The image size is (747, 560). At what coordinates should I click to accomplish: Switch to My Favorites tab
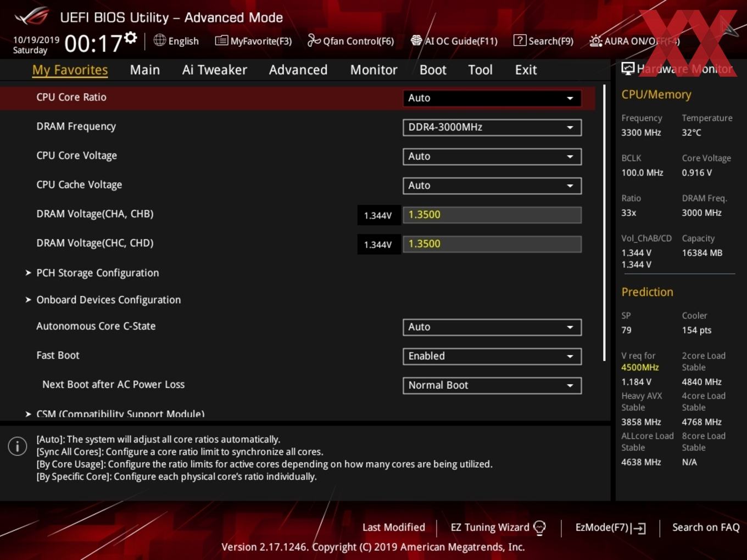70,70
